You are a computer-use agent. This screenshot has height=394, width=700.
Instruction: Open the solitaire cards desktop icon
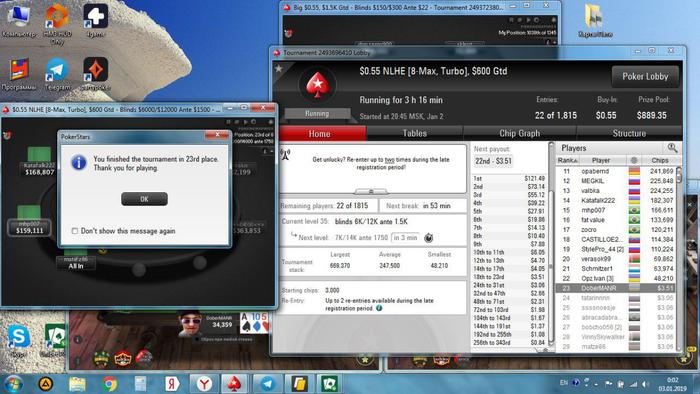[54, 341]
